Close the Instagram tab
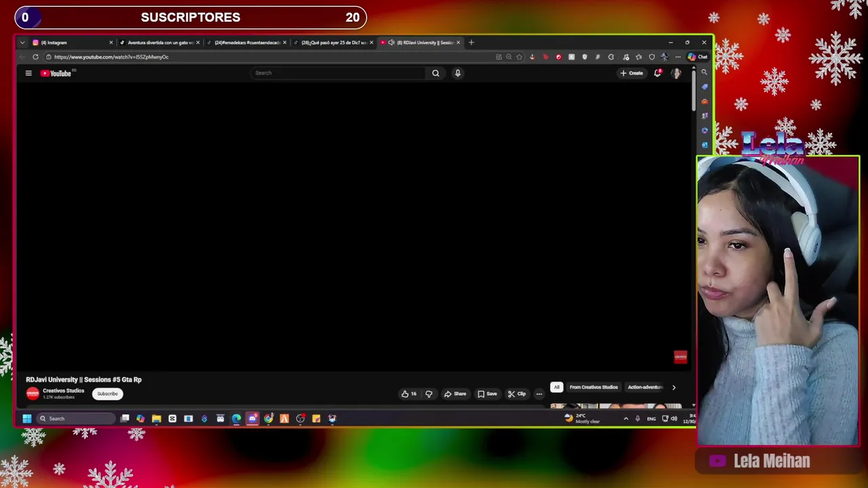This screenshot has height=488, width=868. [x=111, y=43]
